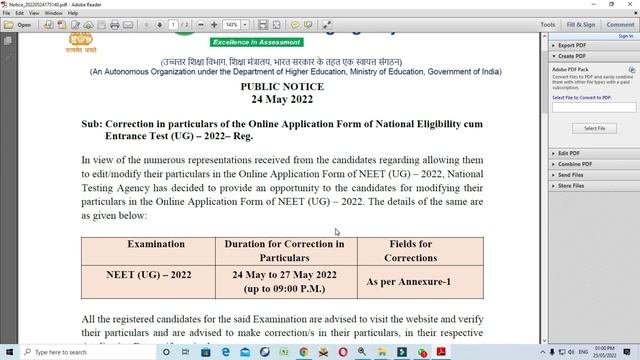Image resolution: width=640 pixels, height=360 pixels.
Task: Print the document using printer icon
Action: click(115, 25)
